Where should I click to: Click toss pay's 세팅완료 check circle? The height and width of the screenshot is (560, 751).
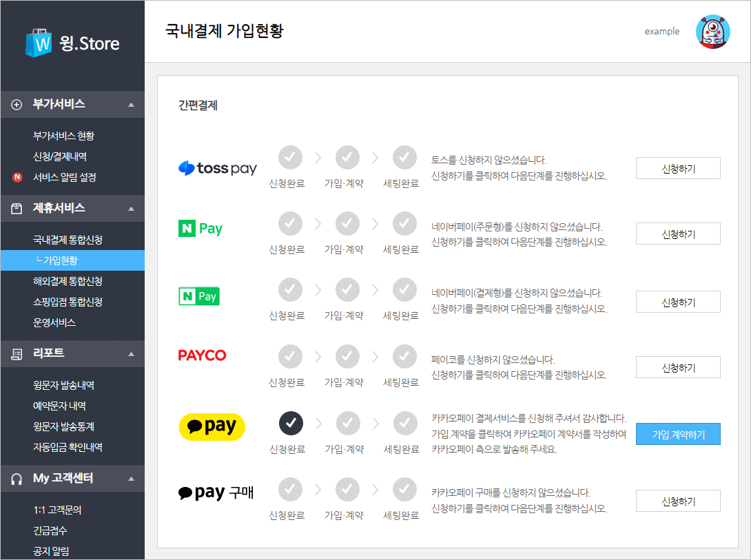click(x=404, y=158)
